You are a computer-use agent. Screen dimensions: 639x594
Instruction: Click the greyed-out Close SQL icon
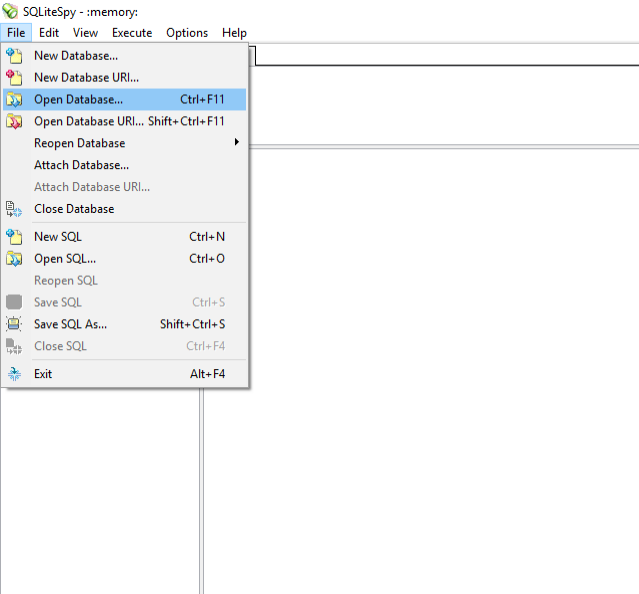click(14, 346)
